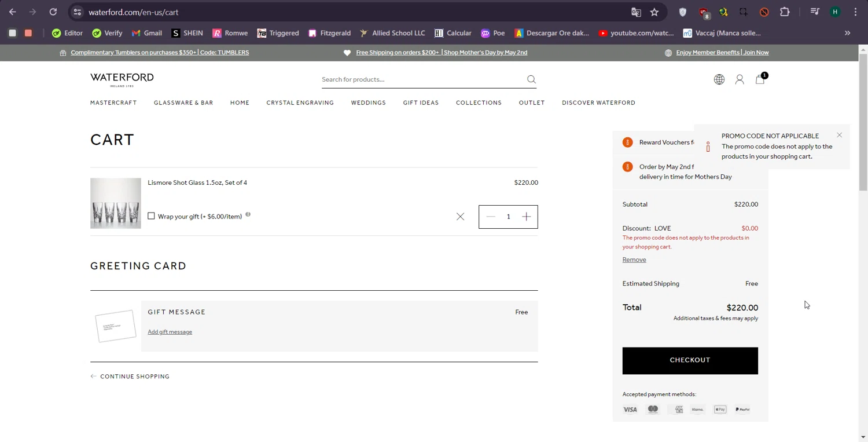The image size is (868, 442).
Task: Open the Crystal Engraving menu
Action: pos(300,103)
